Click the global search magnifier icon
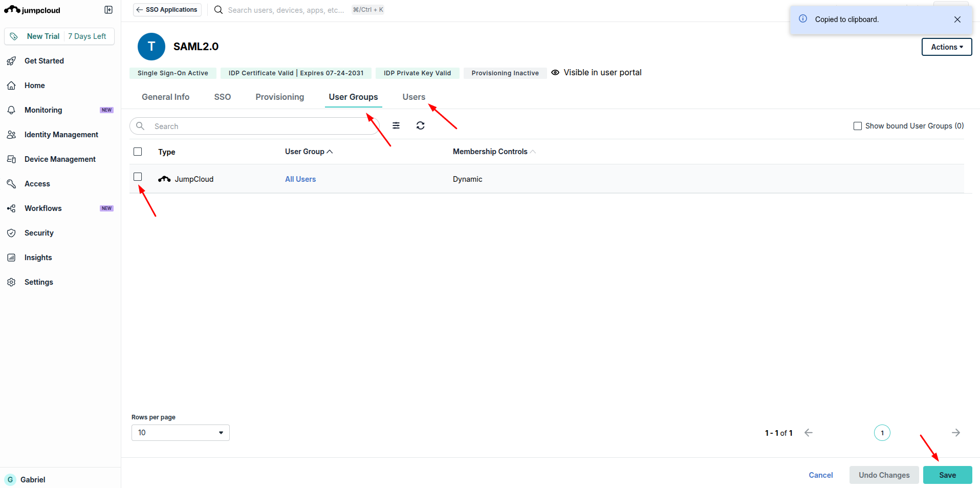Viewport: 980px width, 488px height. 219,10
